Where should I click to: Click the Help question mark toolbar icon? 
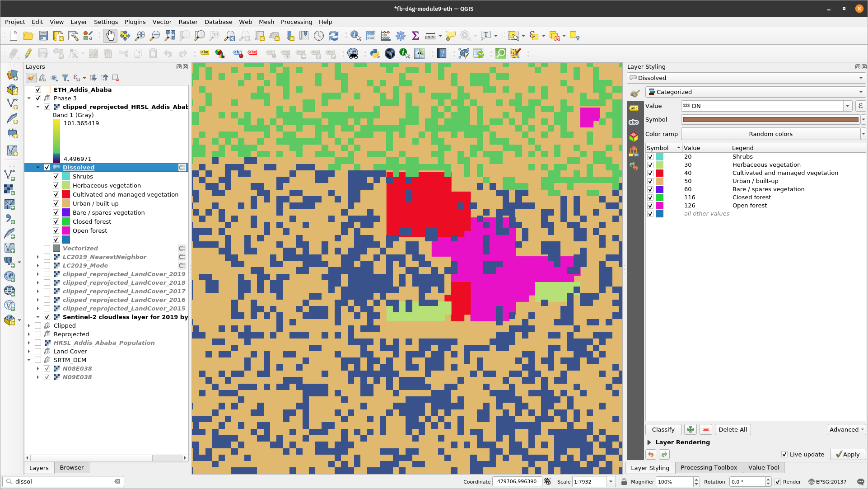click(x=442, y=53)
